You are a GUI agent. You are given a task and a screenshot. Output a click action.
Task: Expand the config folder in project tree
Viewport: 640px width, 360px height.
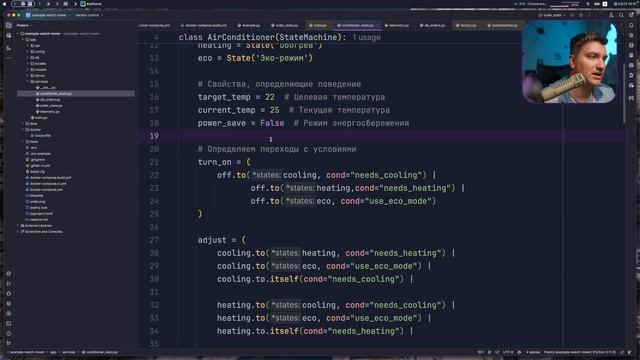28,51
